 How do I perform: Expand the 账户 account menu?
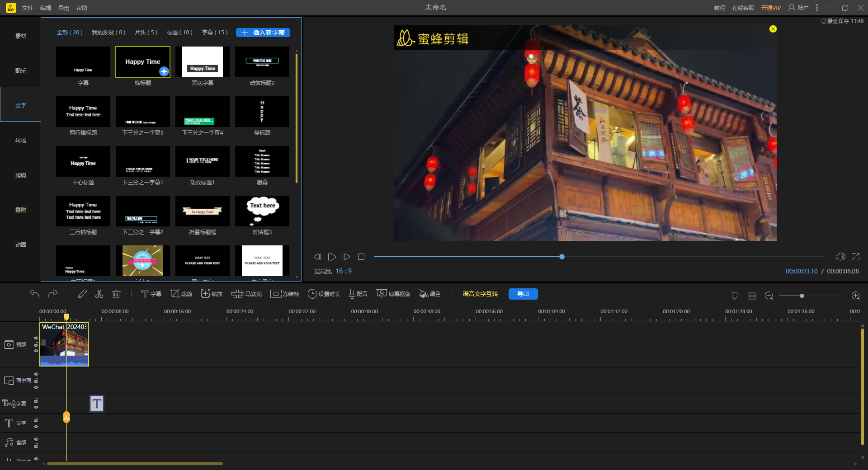(x=798, y=8)
